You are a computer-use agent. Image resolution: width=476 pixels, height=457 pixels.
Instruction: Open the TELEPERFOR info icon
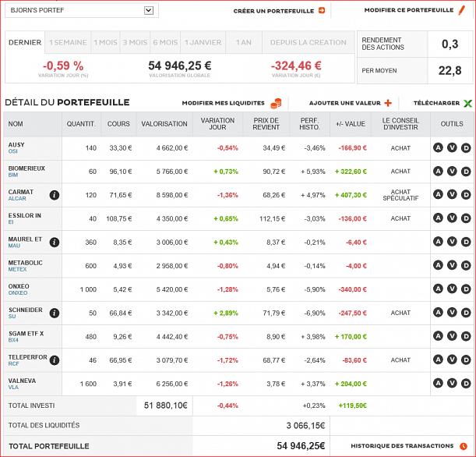[x=55, y=360]
